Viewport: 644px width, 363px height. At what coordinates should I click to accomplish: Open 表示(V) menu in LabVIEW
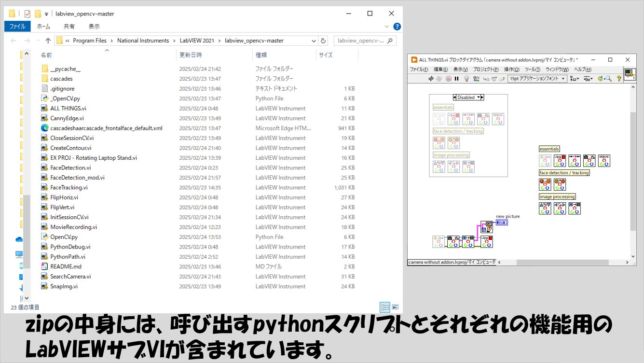[x=461, y=70]
